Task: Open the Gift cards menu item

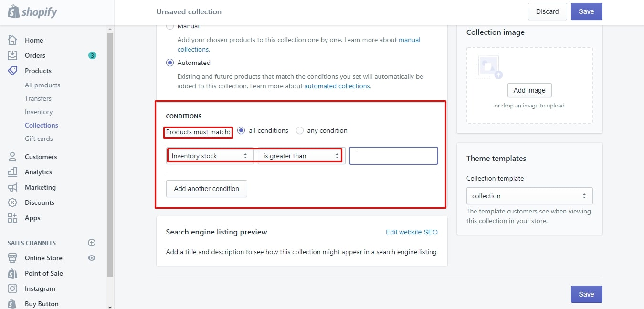Action: pos(39,139)
